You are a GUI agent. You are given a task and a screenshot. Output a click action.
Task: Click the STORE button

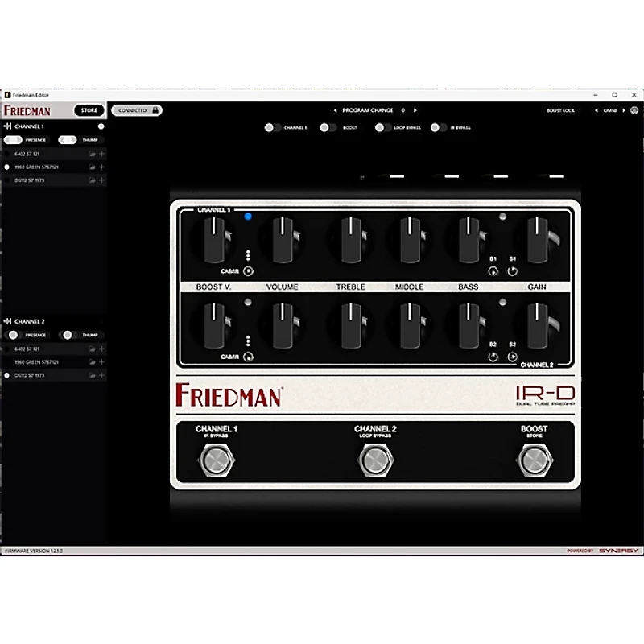[x=89, y=110]
